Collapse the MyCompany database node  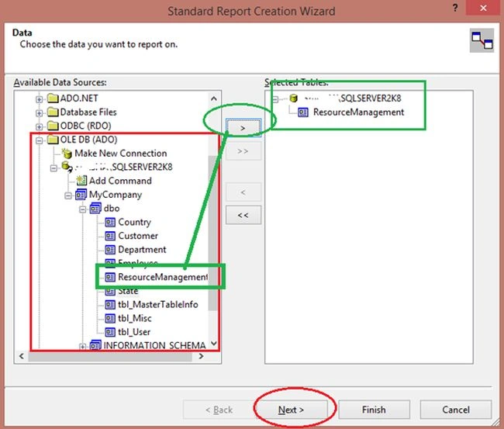point(67,195)
